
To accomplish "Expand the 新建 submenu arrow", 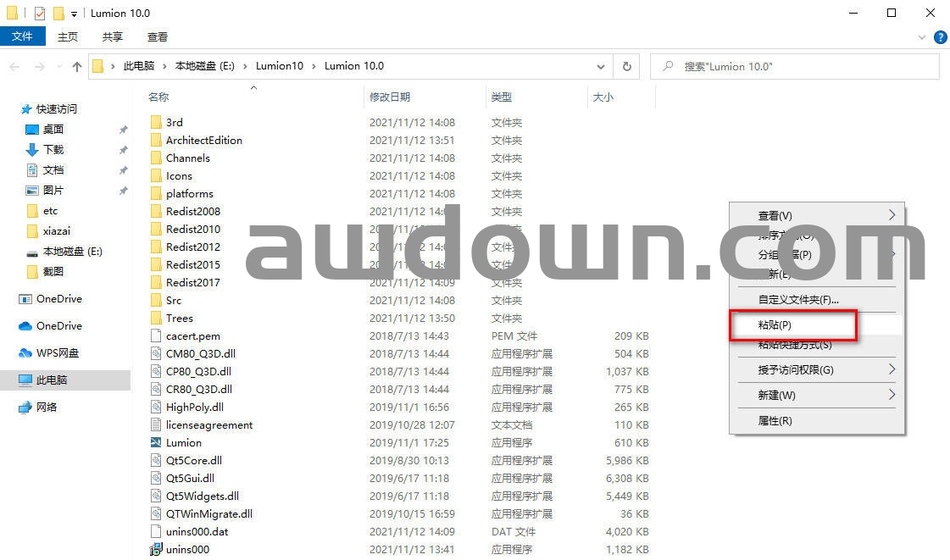I will tap(892, 395).
